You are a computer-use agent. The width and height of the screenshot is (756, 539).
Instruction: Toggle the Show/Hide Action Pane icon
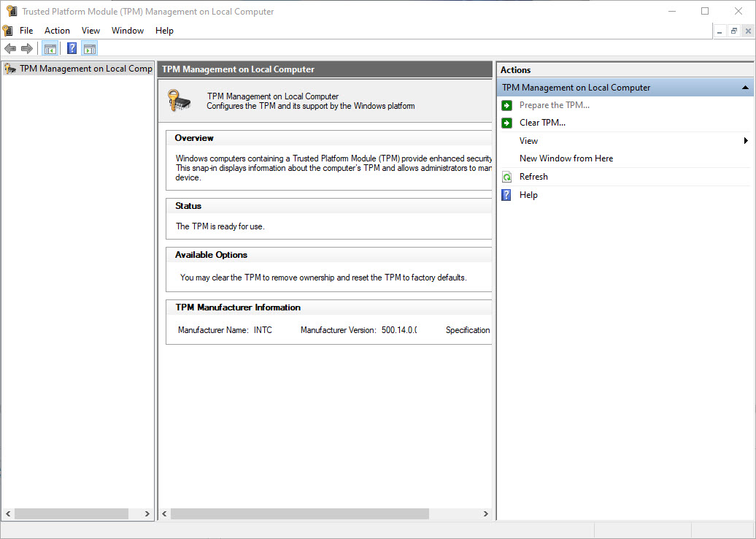pyautogui.click(x=89, y=48)
